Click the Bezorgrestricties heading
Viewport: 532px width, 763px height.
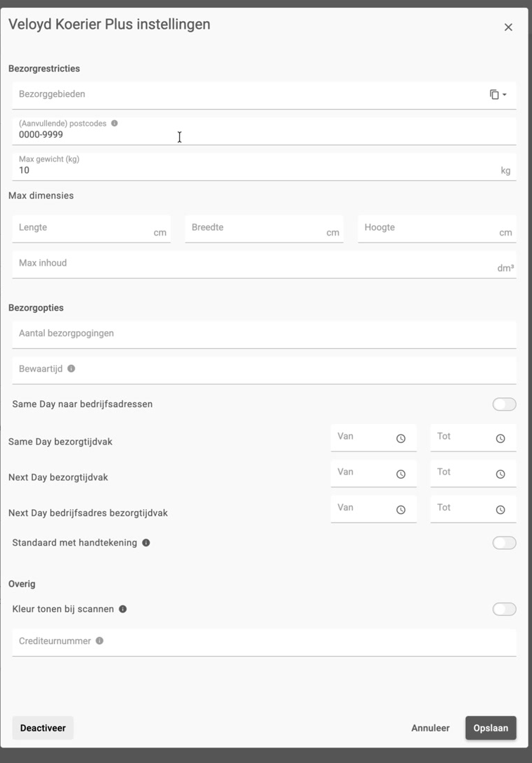(x=44, y=69)
